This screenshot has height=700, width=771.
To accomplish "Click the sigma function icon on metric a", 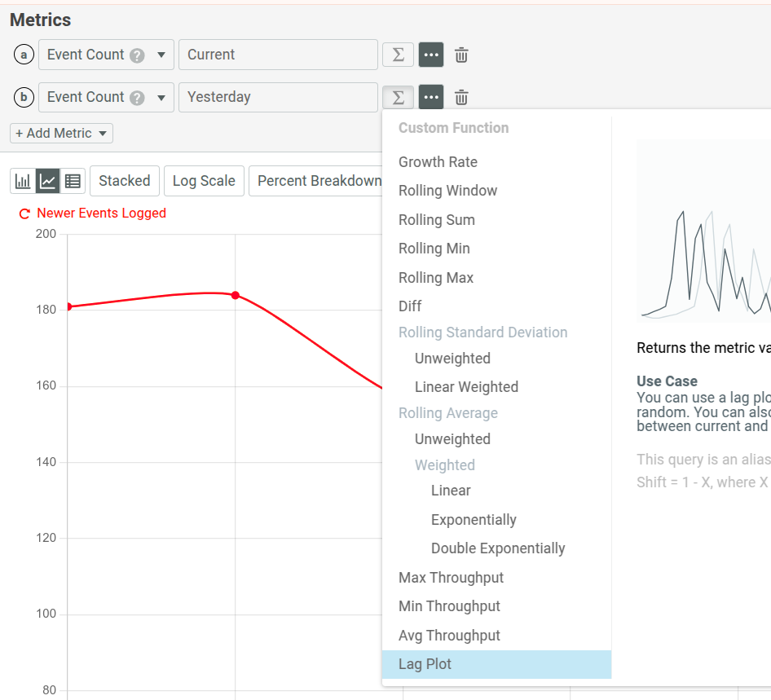I will pyautogui.click(x=398, y=54).
